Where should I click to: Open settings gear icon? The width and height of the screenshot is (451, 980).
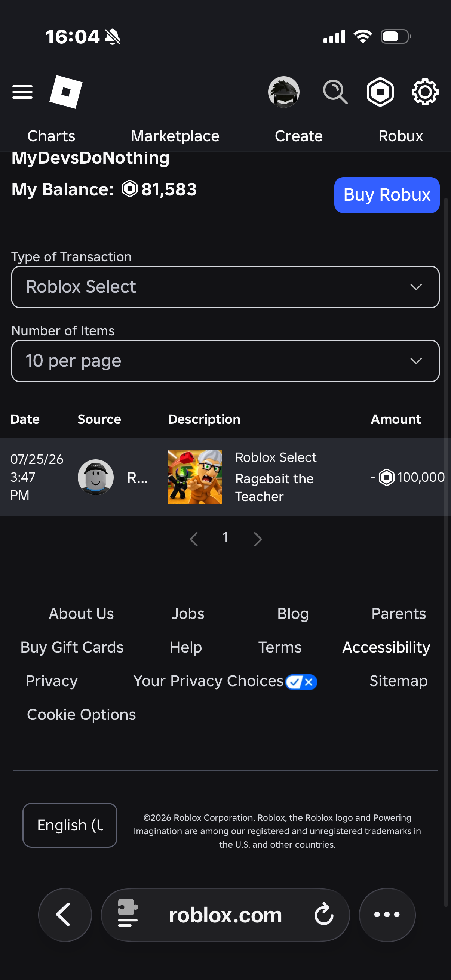425,92
